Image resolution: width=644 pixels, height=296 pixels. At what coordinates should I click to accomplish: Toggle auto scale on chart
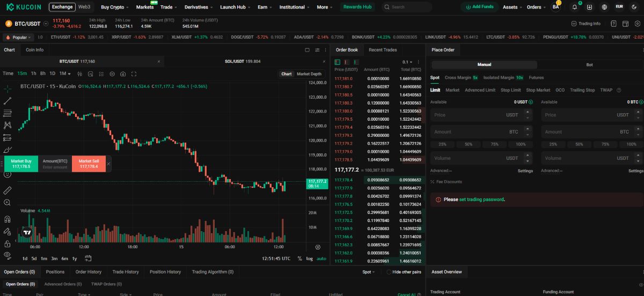point(321,258)
